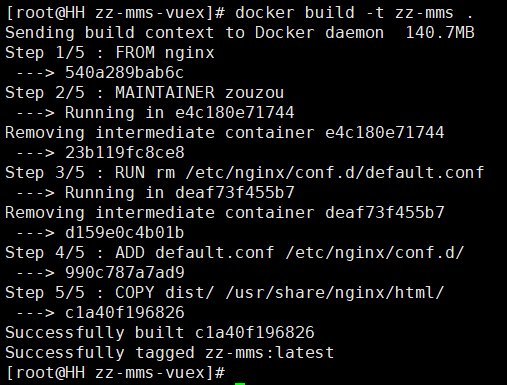Click 'Removing intermediate container deaf73f455b7' line
Screen dimensions: 507x385
tap(225, 213)
